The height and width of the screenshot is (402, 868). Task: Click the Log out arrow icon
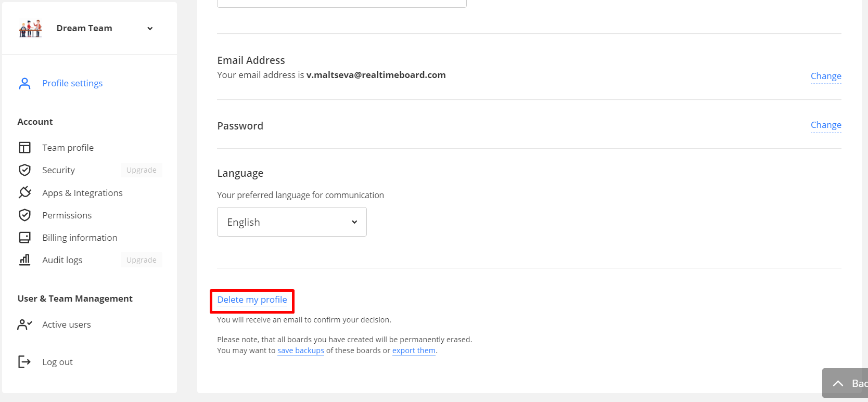[24, 362]
